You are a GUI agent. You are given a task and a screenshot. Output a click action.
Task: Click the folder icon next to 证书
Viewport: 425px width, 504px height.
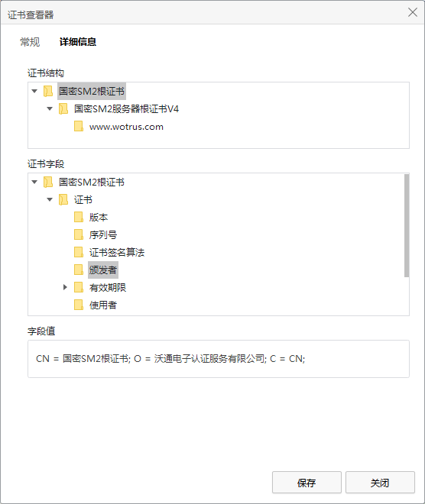(x=63, y=199)
